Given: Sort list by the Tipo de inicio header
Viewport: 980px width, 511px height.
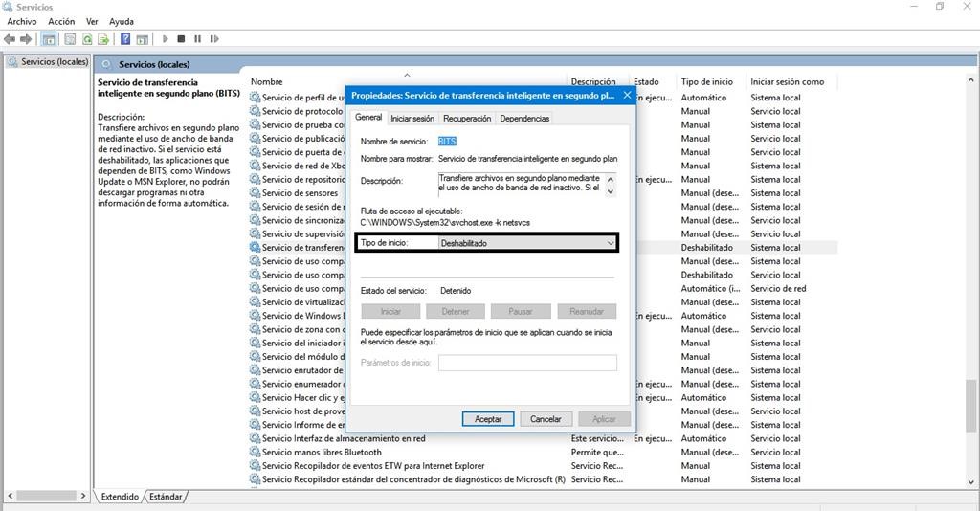Looking at the screenshot, I should pos(707,82).
